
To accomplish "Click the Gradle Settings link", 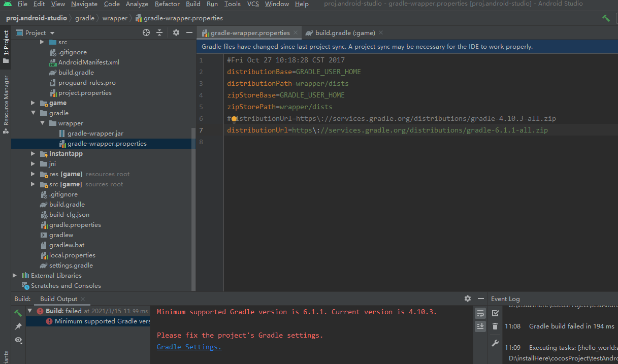I will [x=189, y=347].
